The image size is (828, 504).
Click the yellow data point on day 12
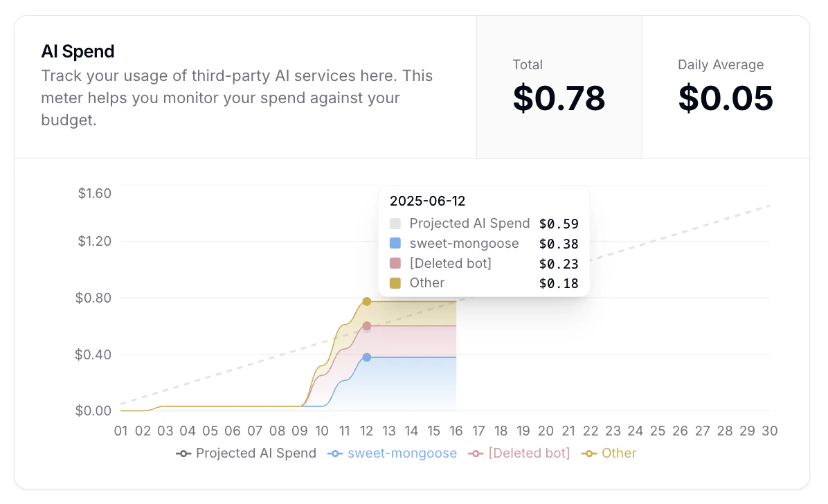367,301
